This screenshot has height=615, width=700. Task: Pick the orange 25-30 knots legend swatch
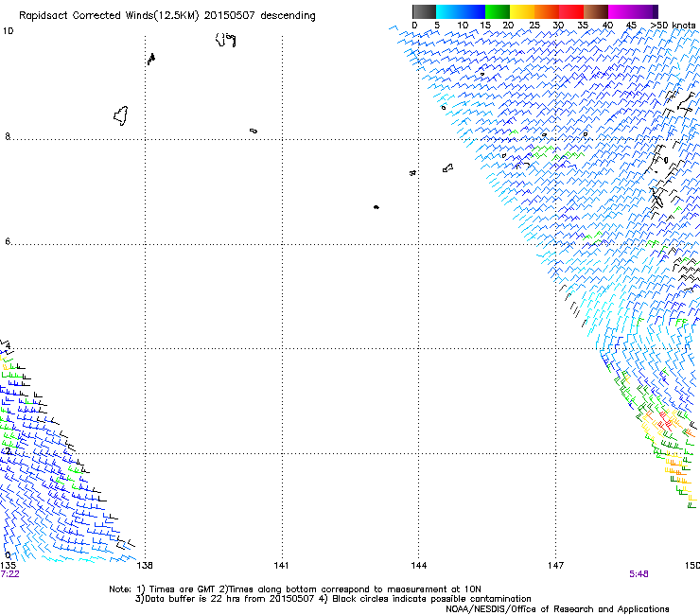tap(547, 11)
